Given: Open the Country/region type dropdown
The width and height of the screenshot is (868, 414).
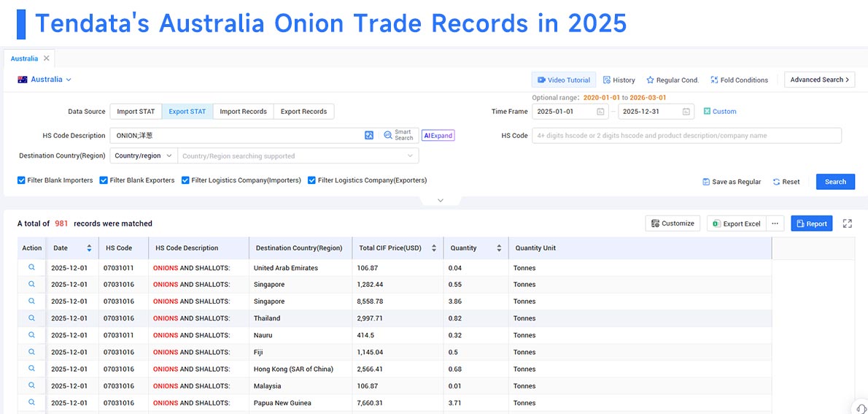Looking at the screenshot, I should coord(144,156).
